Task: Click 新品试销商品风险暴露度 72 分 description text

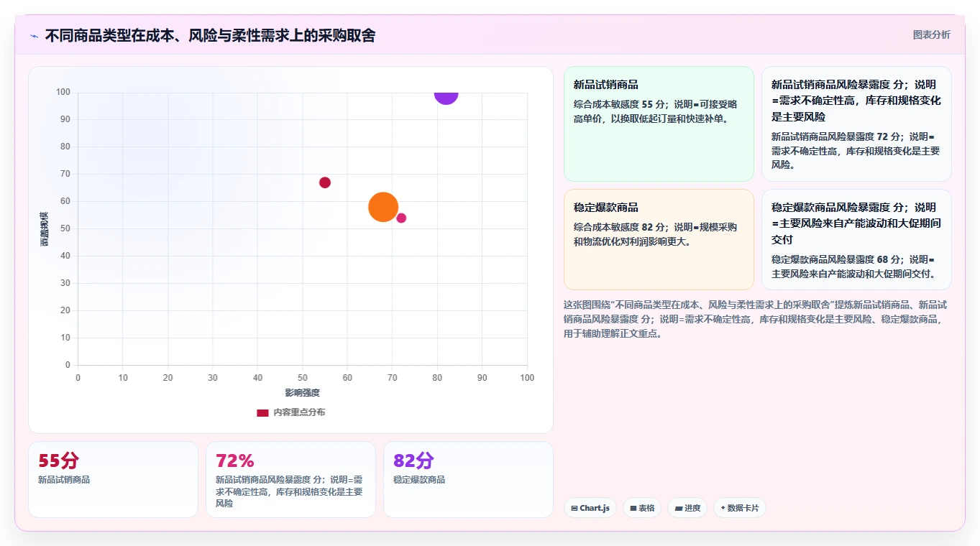Action: tap(856, 150)
